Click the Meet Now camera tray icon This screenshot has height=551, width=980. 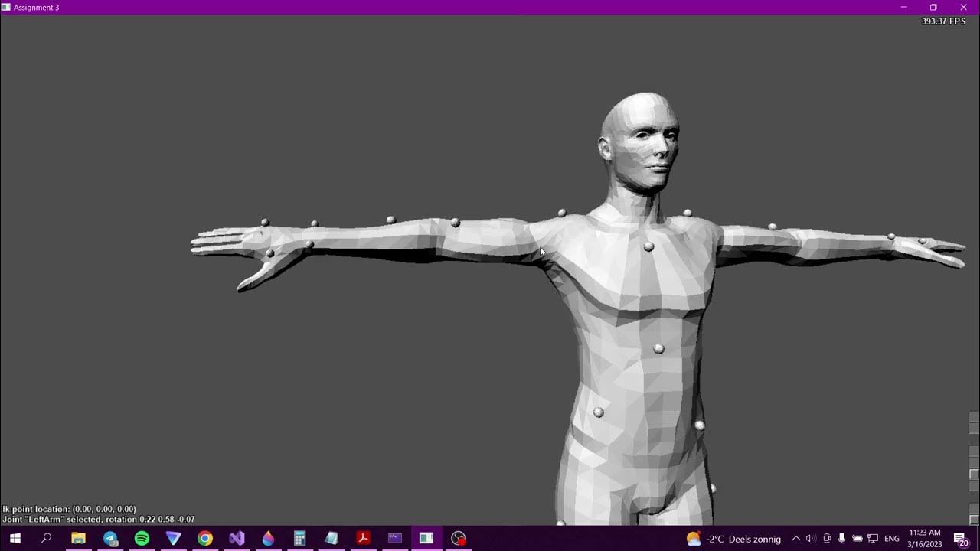pyautogui.click(x=827, y=539)
